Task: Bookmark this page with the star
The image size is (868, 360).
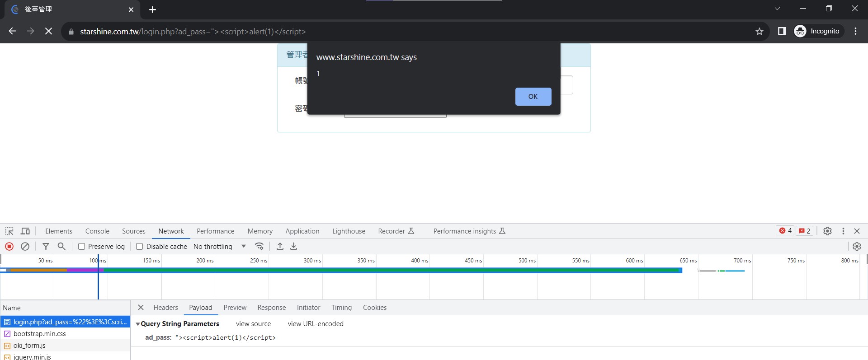Action: pos(759,31)
